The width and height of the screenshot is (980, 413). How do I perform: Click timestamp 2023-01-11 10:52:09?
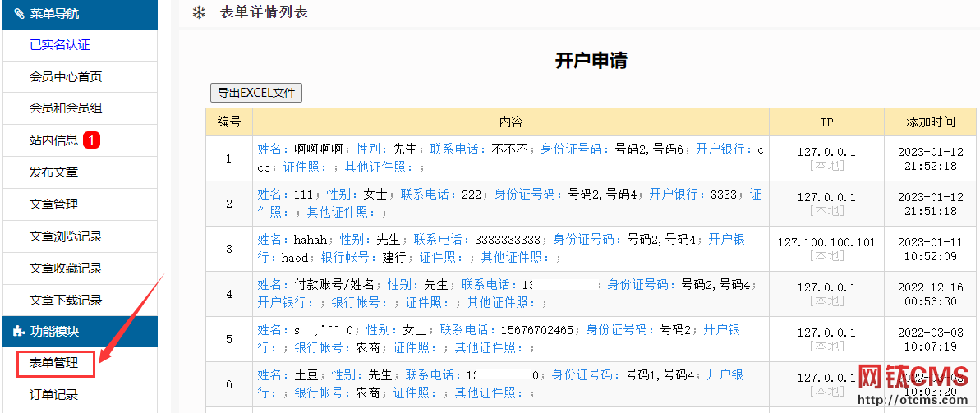coord(931,250)
